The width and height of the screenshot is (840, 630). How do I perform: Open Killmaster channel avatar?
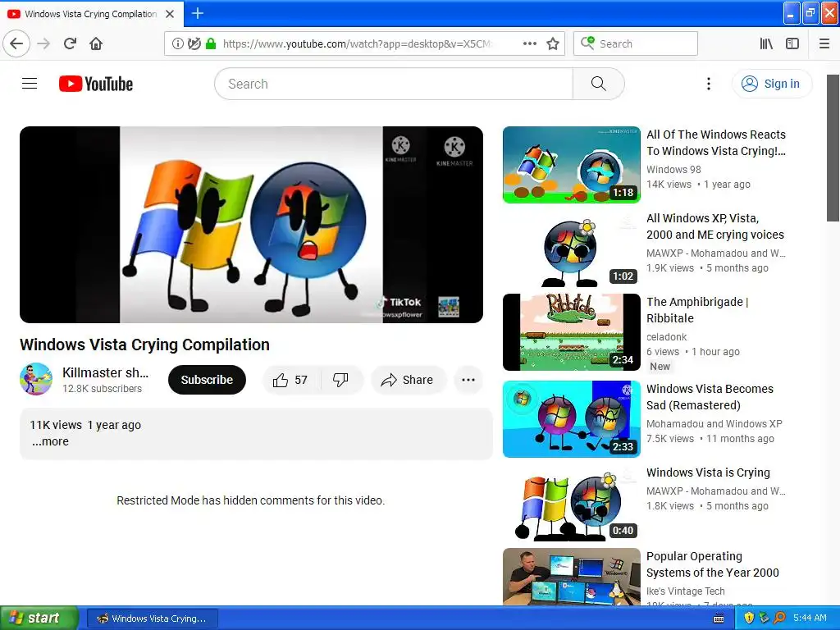point(36,379)
